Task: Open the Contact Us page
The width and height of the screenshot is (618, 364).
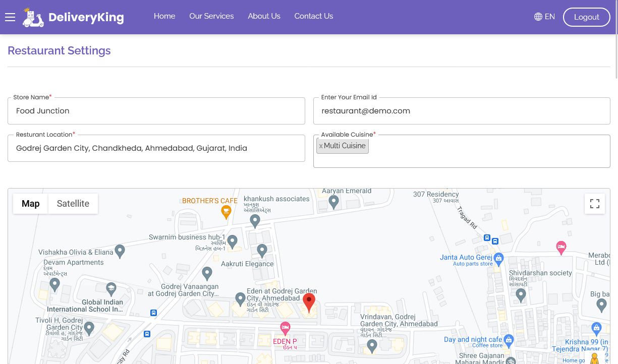Action: pos(314,16)
